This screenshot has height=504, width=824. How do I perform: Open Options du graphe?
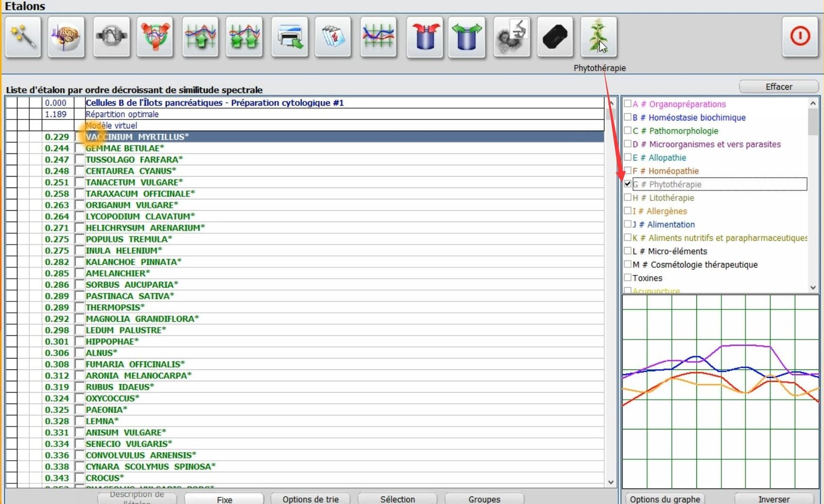click(665, 499)
